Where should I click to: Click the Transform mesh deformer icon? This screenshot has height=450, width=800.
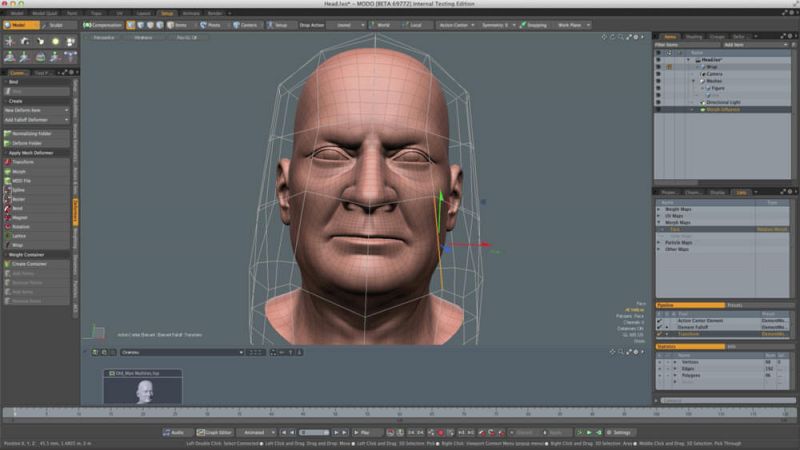pyautogui.click(x=8, y=162)
